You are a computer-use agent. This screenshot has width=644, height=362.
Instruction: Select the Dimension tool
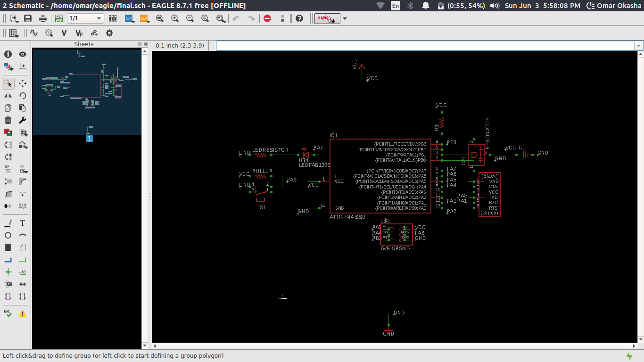pyautogui.click(x=23, y=284)
